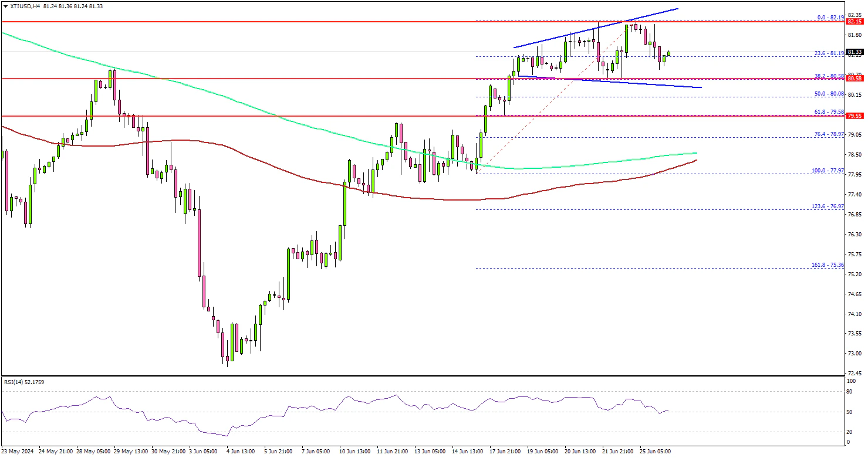
Task: Click the 4 Jun 13:00 time axis label
Action: pos(241,452)
